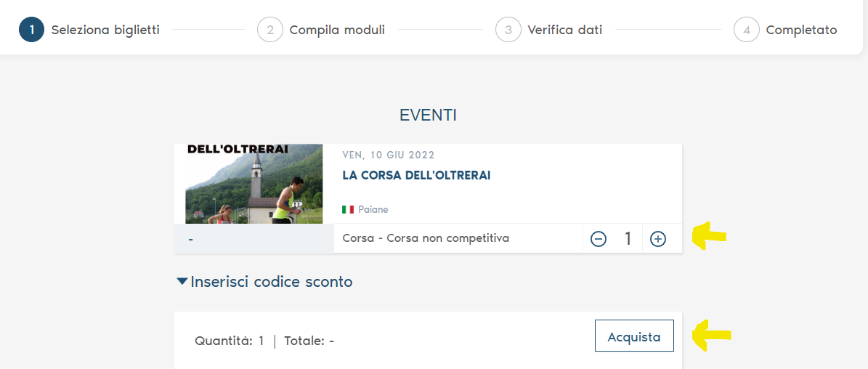The width and height of the screenshot is (868, 369).
Task: Select the Completato step label
Action: [x=801, y=30]
